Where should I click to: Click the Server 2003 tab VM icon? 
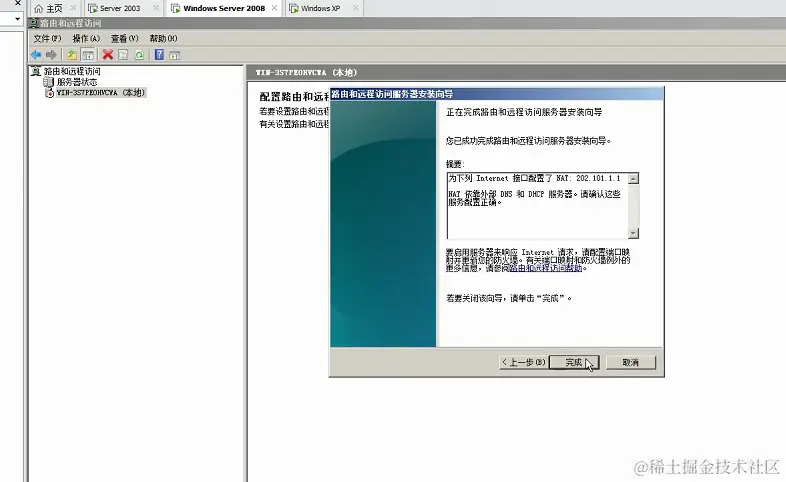pyautogui.click(x=93, y=8)
